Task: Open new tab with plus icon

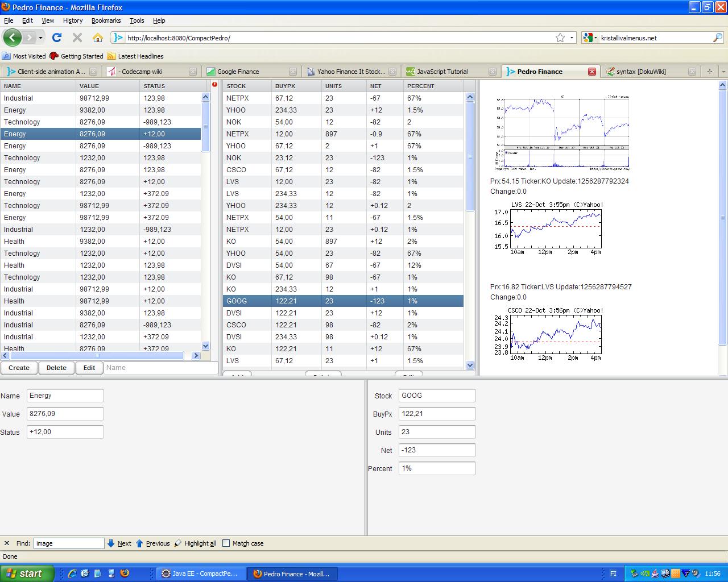Action: (709, 72)
